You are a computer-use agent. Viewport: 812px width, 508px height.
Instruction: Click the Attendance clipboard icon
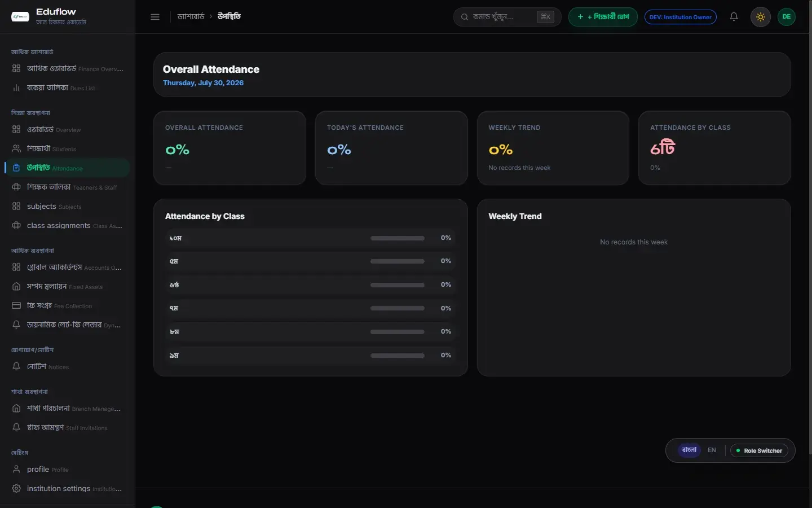16,168
